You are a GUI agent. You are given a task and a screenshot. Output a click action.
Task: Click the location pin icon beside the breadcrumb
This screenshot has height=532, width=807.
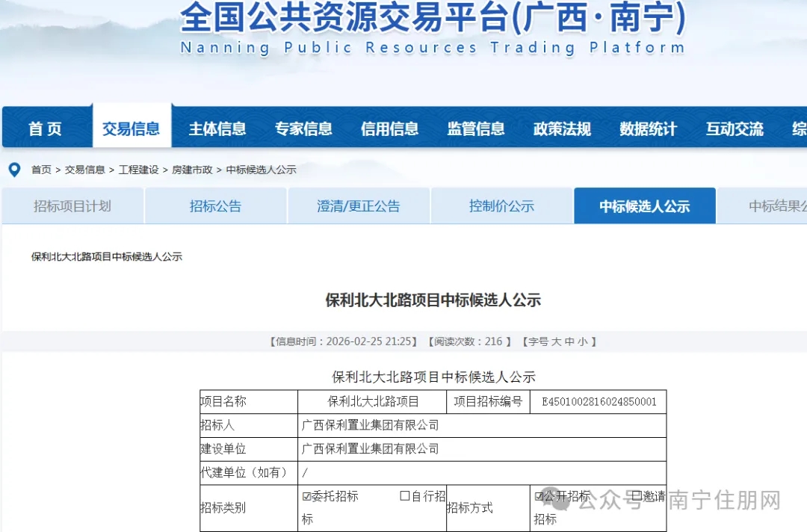pos(14,170)
